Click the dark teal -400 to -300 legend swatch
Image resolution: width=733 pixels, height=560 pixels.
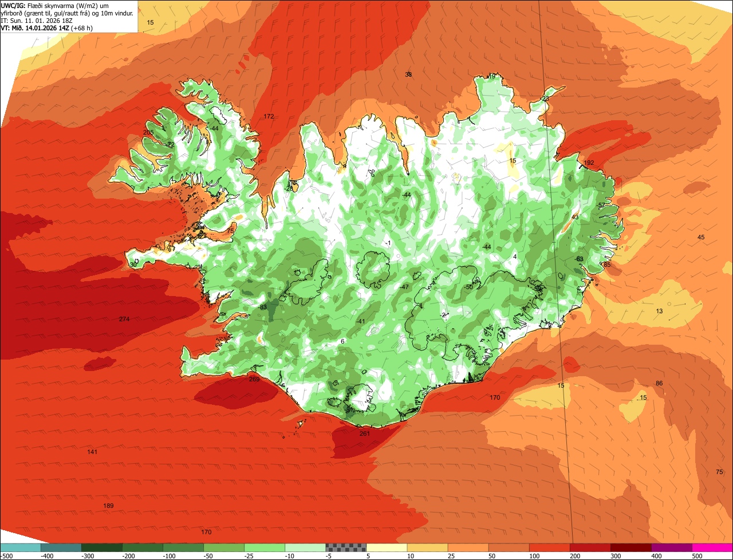61,547
